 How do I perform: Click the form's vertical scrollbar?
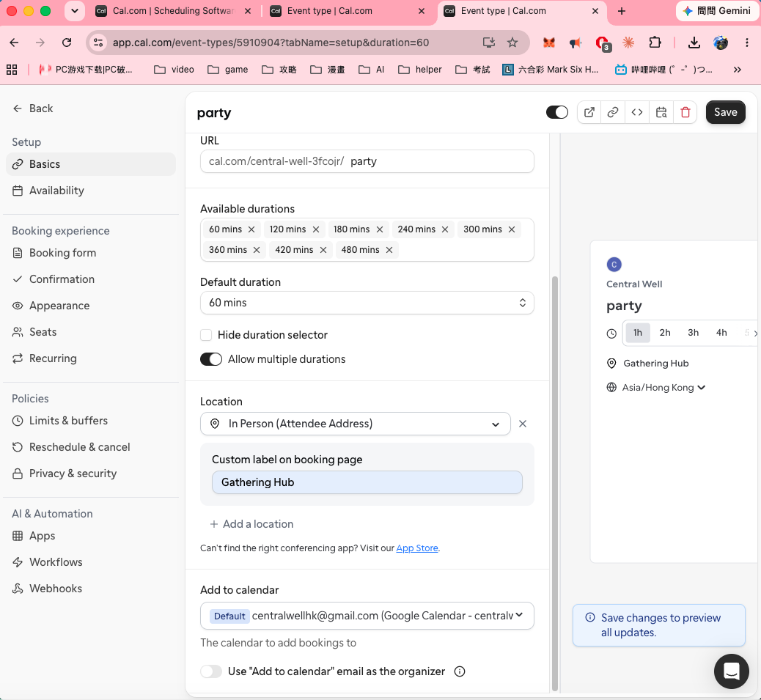pyautogui.click(x=555, y=483)
